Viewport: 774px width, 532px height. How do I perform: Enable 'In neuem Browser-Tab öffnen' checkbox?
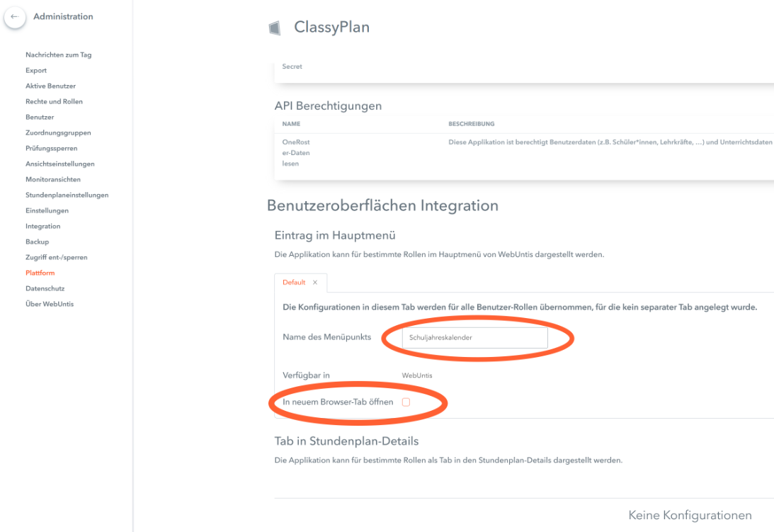(x=406, y=402)
